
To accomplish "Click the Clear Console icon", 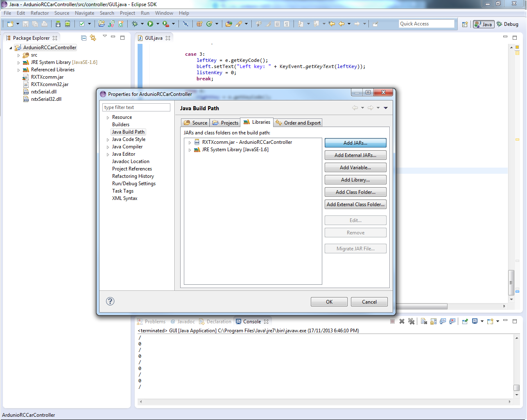I will (424, 322).
